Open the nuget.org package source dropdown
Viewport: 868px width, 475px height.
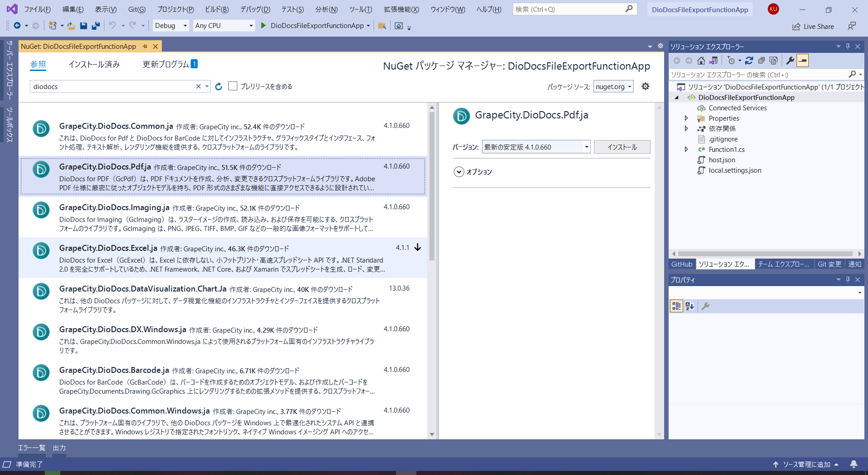point(613,86)
